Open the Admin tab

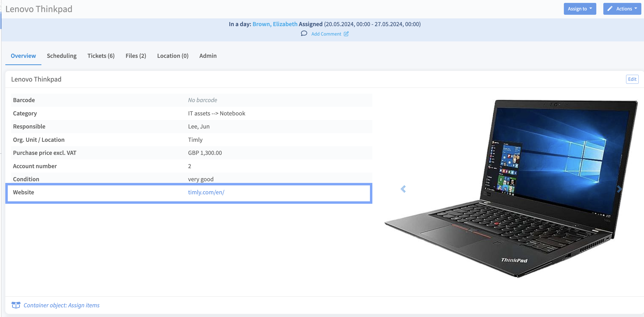(x=208, y=56)
